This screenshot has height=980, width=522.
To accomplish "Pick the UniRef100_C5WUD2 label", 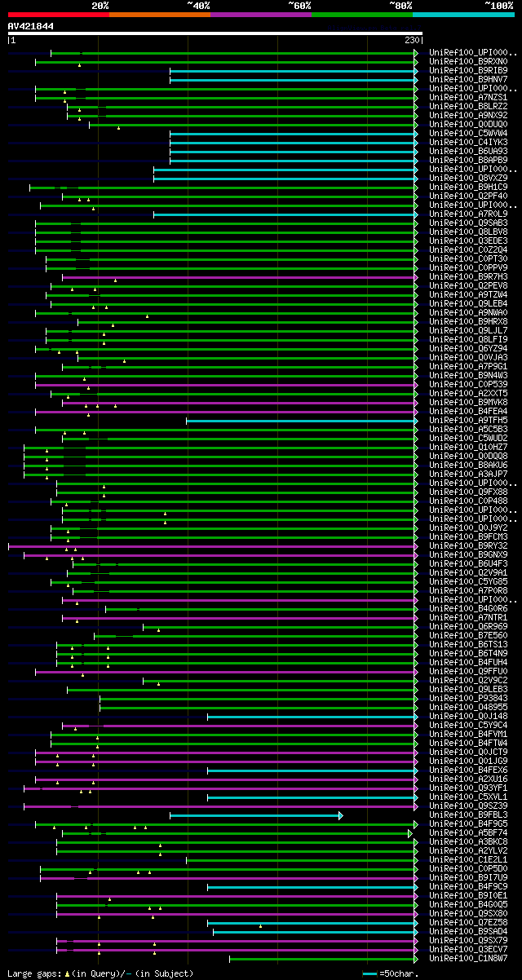I will click(x=469, y=438).
